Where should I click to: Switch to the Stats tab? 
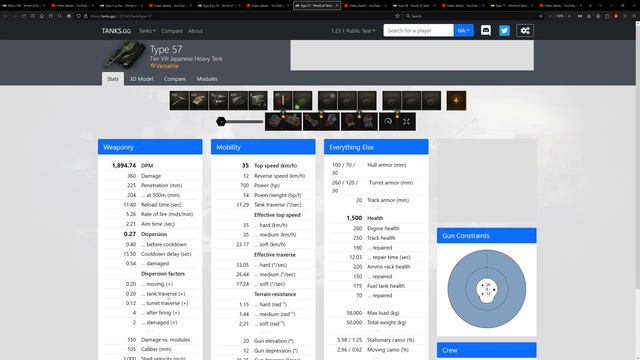pos(113,79)
